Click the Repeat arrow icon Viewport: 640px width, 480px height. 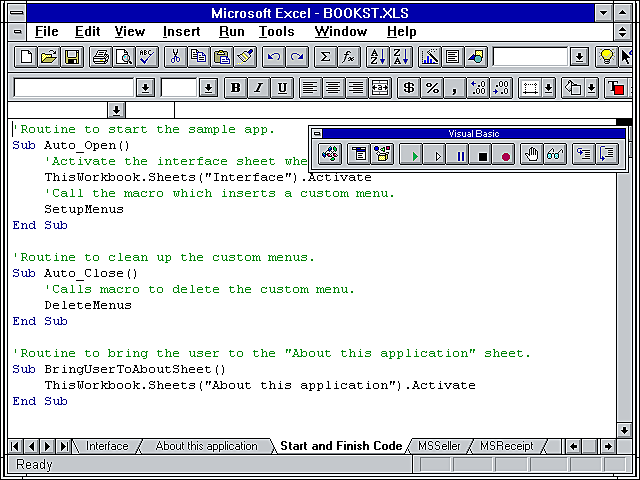coord(297,57)
